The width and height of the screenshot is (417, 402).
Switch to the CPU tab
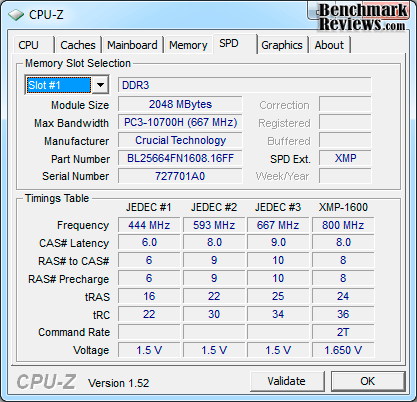34,45
